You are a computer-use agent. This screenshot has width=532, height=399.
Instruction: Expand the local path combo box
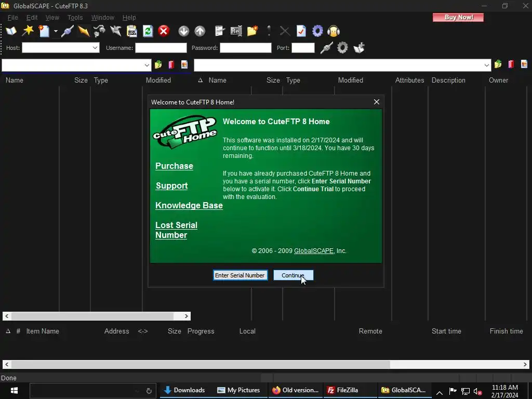(x=147, y=65)
